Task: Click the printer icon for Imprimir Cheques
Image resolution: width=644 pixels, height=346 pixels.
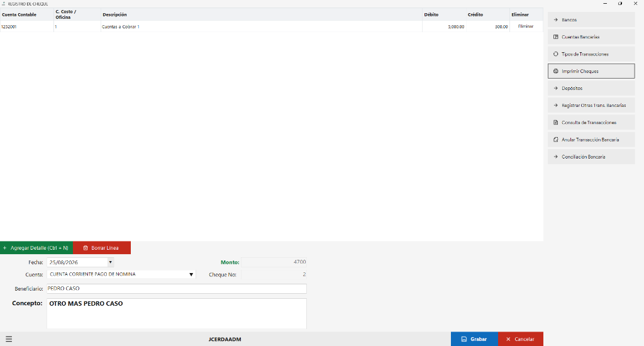Action: click(556, 71)
